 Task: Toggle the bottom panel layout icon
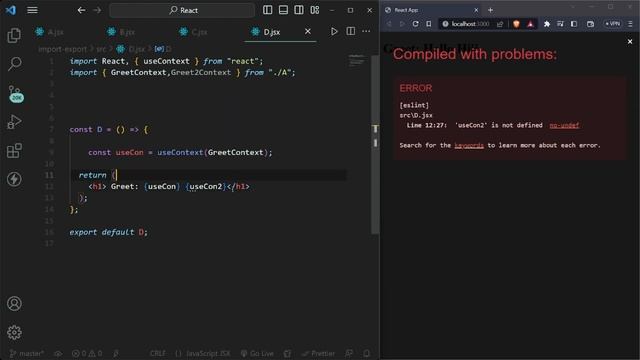[x=283, y=10]
